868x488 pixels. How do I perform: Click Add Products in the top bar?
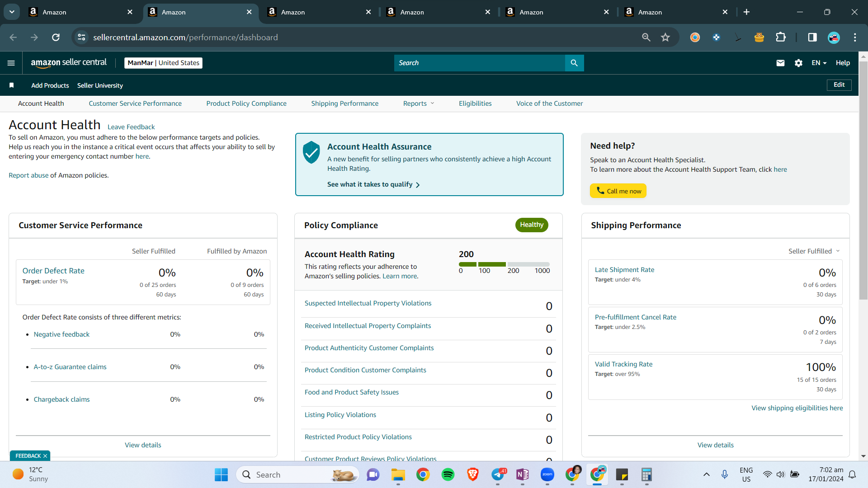(50, 85)
